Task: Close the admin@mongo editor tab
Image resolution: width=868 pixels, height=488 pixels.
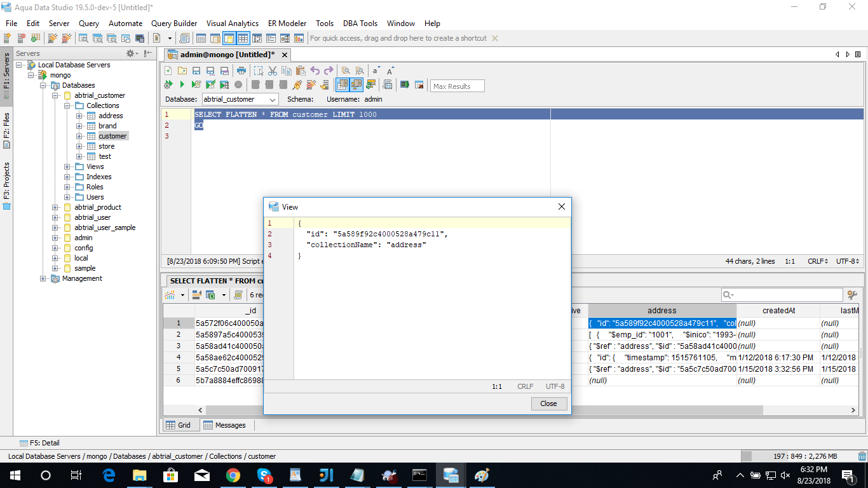Action: pyautogui.click(x=285, y=55)
